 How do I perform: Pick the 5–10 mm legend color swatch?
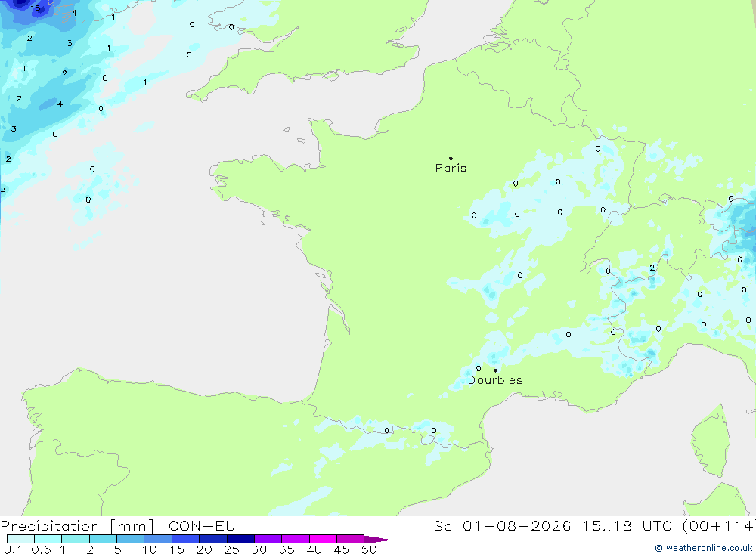131,539
